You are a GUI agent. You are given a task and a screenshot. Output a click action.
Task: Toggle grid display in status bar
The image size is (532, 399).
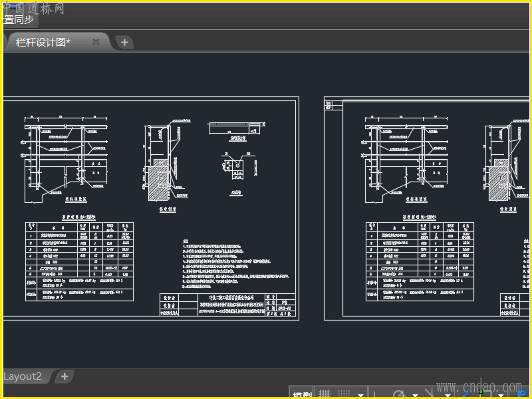(325, 394)
